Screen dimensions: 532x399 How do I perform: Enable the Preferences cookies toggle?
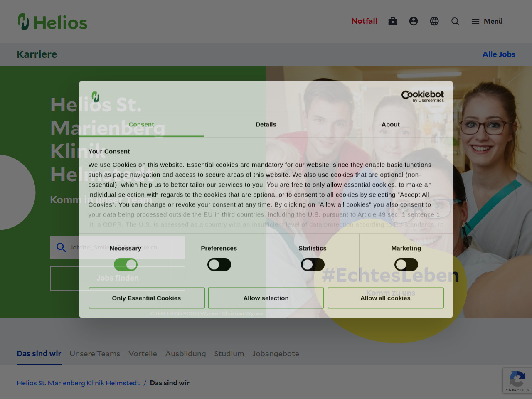pos(219,264)
